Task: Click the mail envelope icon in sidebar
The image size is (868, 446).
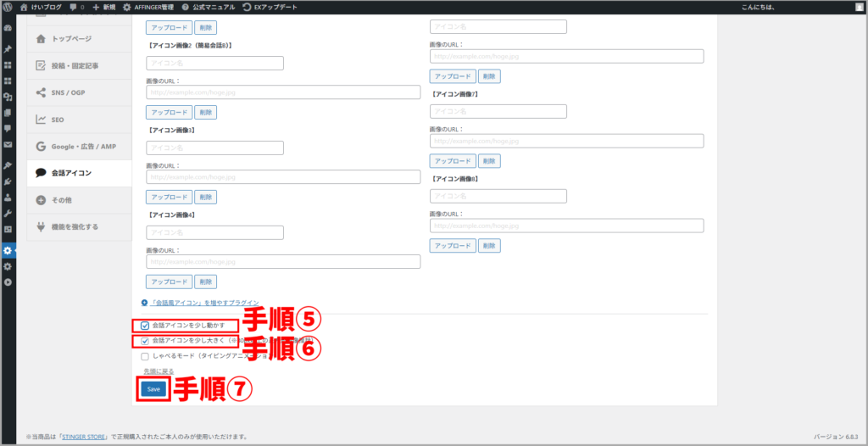Action: click(8, 144)
